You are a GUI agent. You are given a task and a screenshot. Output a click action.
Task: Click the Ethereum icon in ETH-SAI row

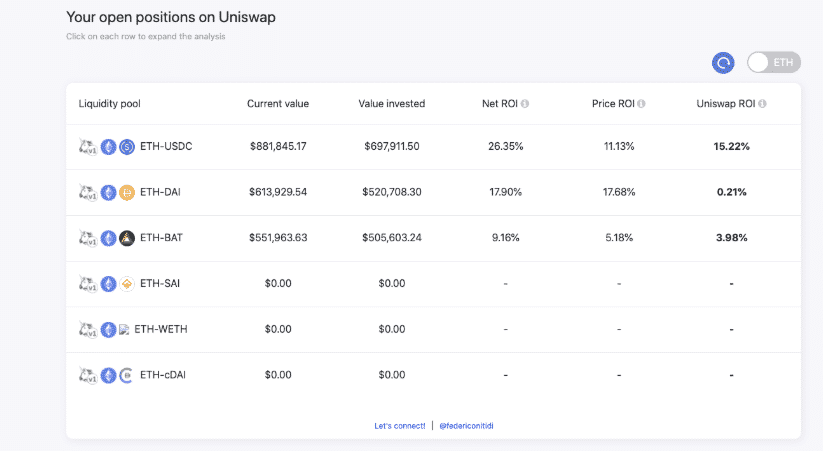click(108, 284)
